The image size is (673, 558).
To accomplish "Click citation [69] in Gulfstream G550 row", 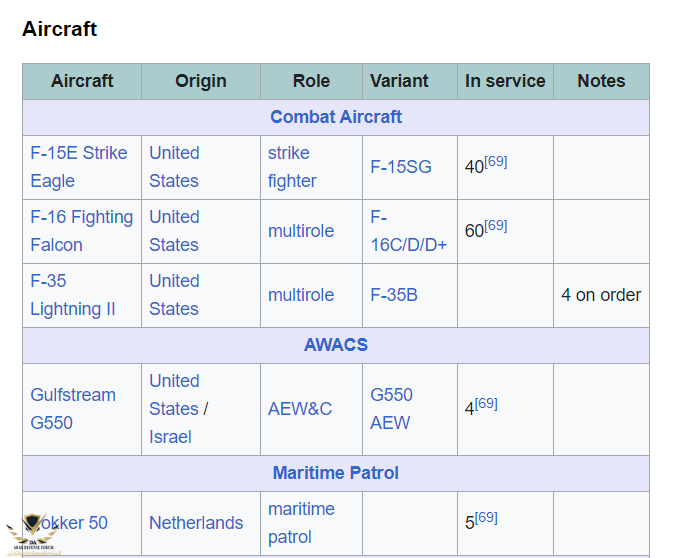I will [486, 403].
